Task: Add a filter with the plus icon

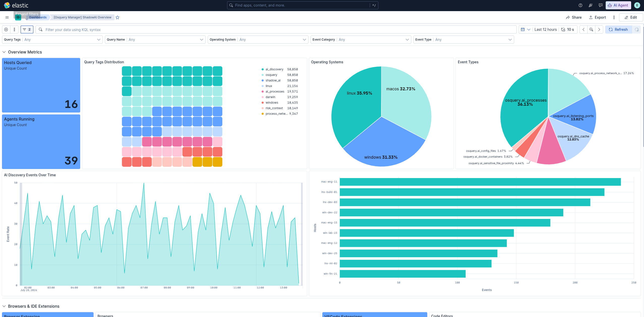Action: point(6,30)
